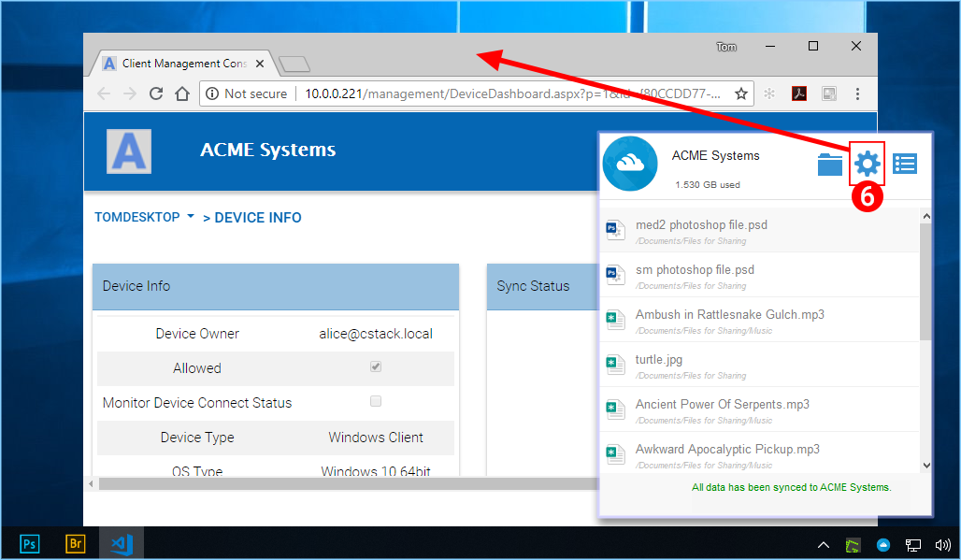Click the Tom profile button

tap(726, 47)
